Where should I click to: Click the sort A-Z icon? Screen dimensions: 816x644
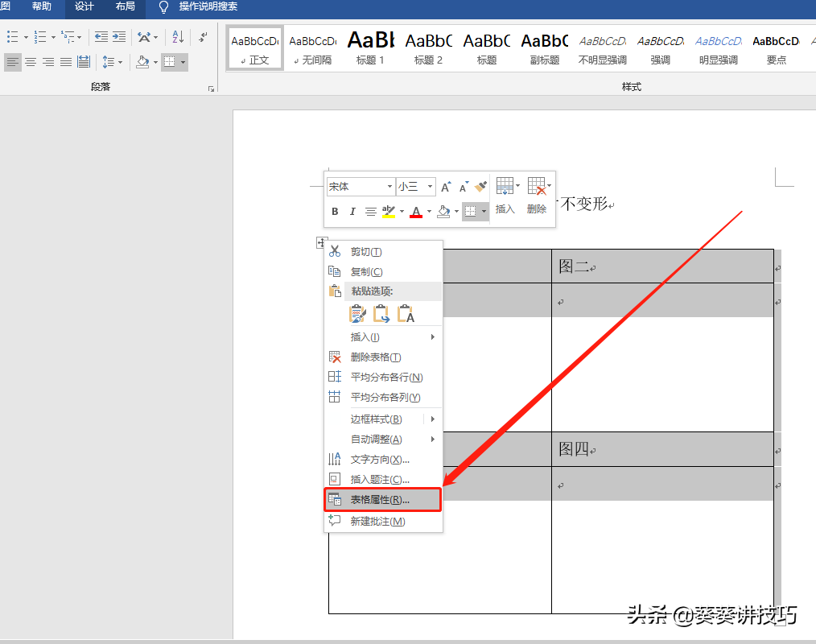(x=178, y=37)
